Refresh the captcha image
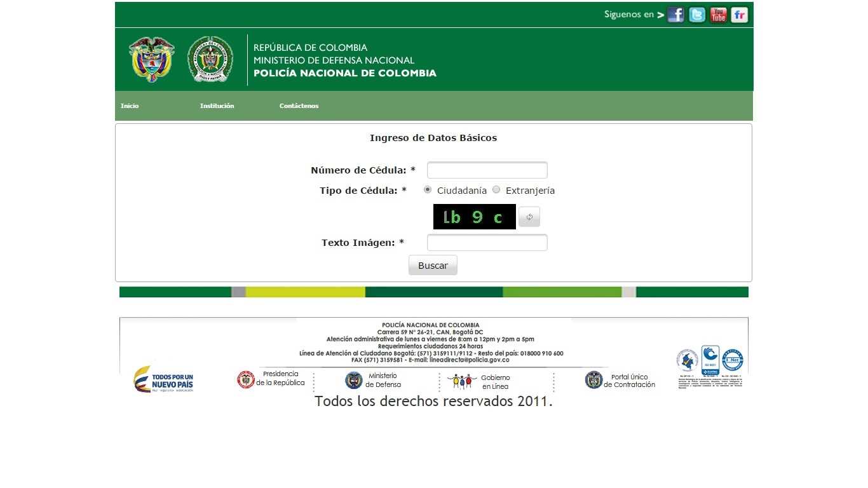The height and width of the screenshot is (488, 868). (529, 217)
